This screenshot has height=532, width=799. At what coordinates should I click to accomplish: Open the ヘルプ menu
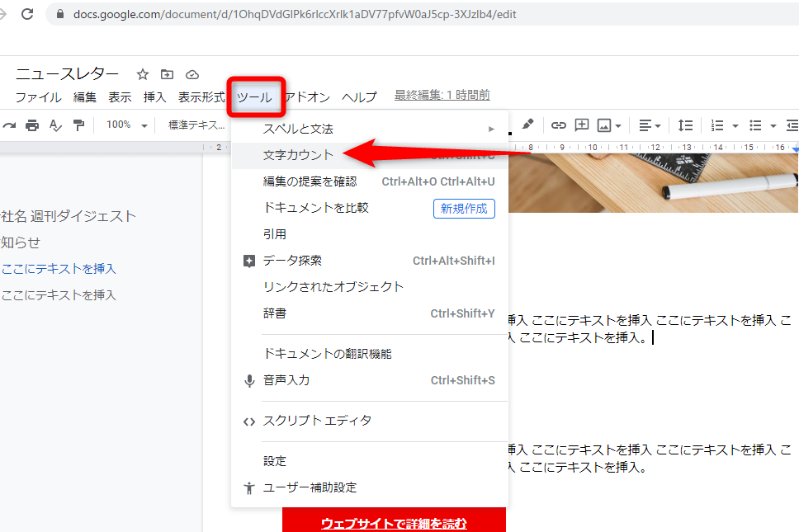coord(359,97)
